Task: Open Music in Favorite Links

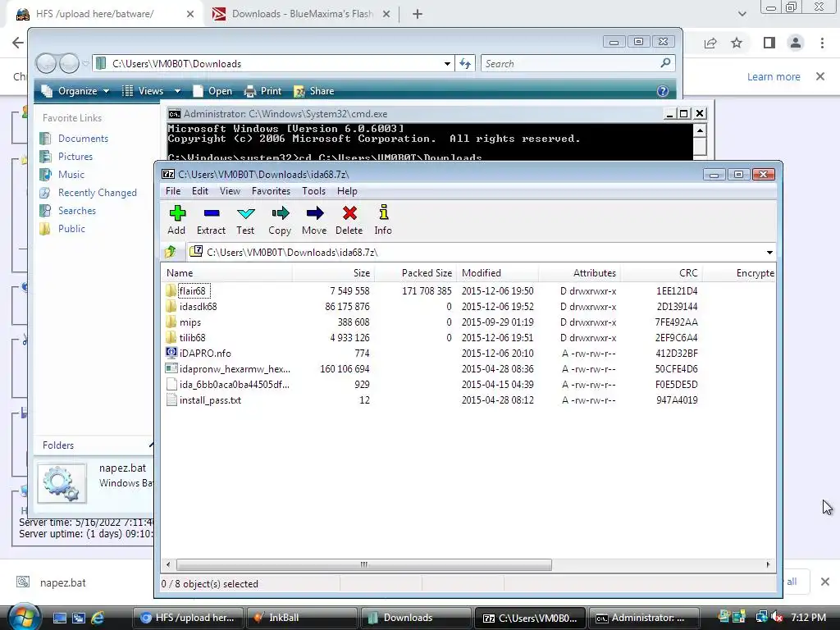Action: point(71,175)
